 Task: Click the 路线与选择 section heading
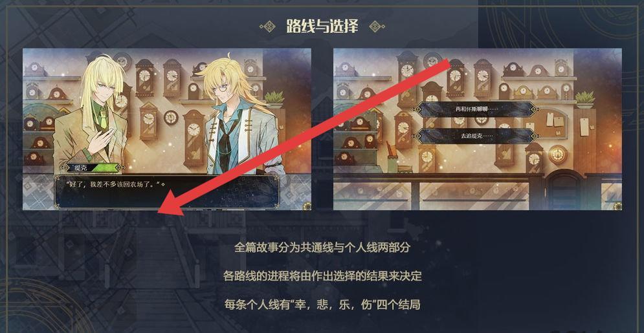pos(322,27)
